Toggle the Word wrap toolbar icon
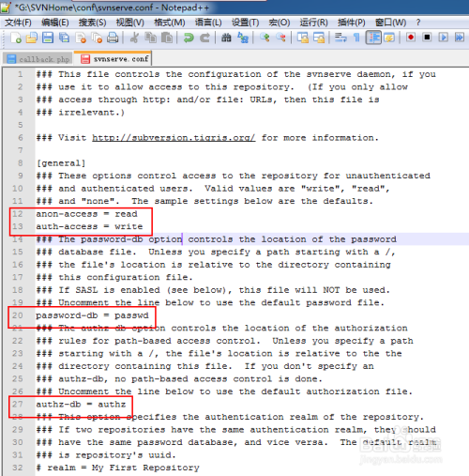 [x=340, y=38]
